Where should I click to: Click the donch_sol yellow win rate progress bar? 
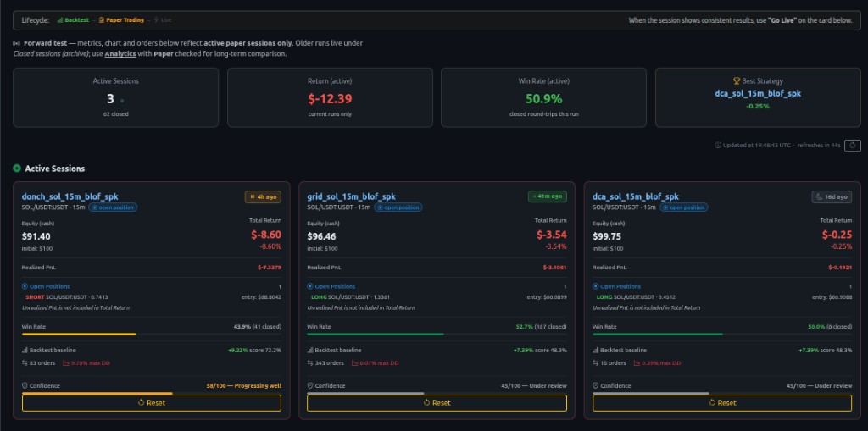pos(79,334)
